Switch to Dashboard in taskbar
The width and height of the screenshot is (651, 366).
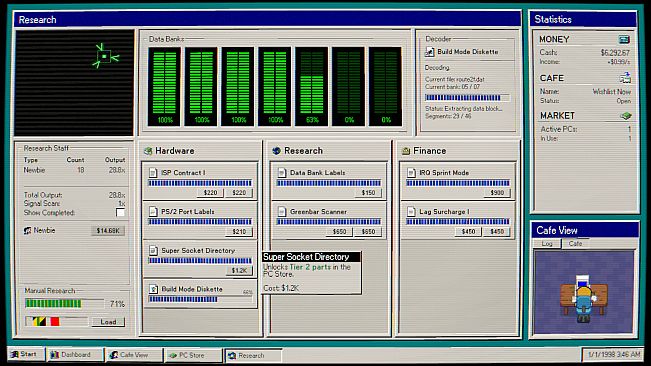[75, 355]
